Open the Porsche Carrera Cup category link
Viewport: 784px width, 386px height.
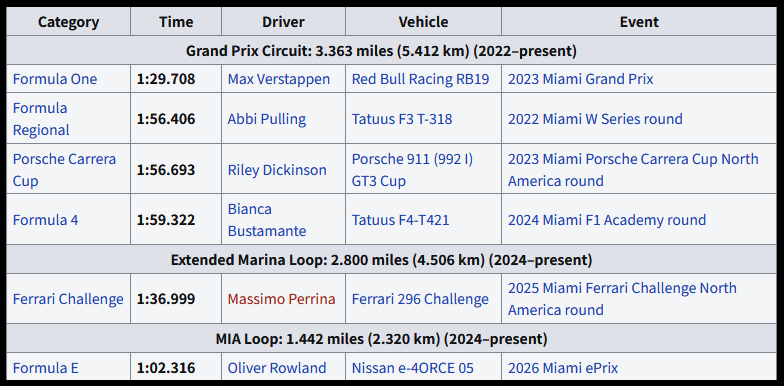tap(64, 170)
